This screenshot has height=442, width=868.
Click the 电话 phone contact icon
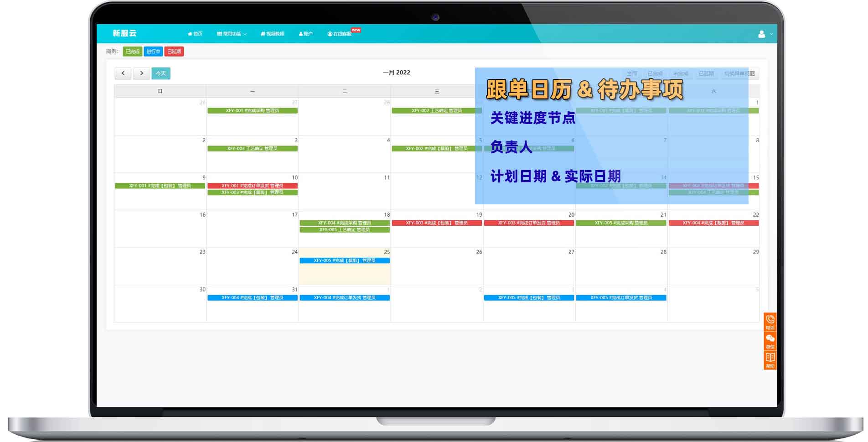pos(770,321)
